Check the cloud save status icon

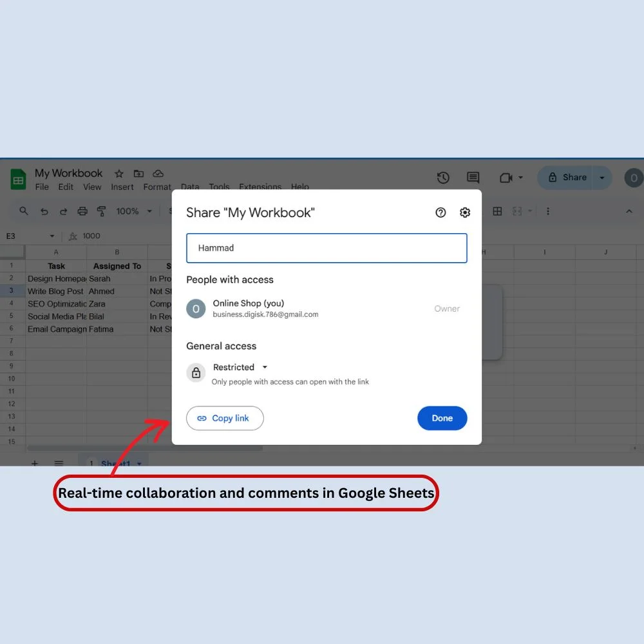pyautogui.click(x=158, y=173)
